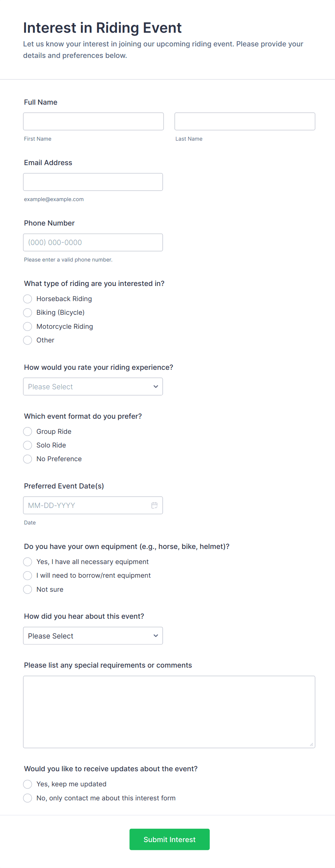This screenshot has width=335, height=868.
Task: Click the textarea resize handle
Action: tap(311, 744)
